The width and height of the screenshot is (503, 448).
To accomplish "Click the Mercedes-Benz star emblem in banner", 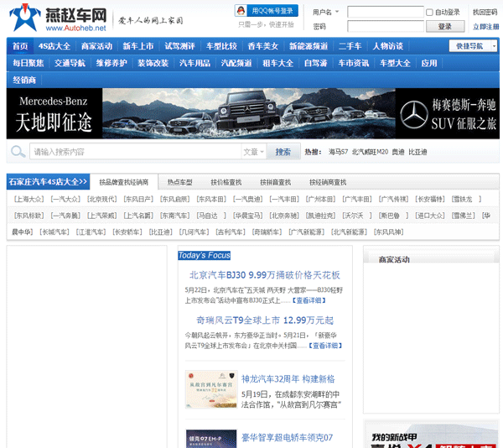I will tap(414, 115).
